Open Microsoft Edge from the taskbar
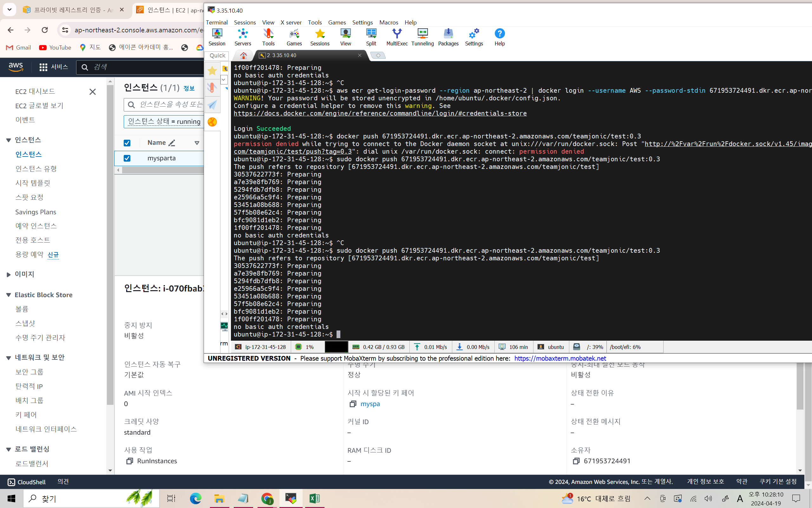Image resolution: width=812 pixels, height=508 pixels. coord(195,498)
